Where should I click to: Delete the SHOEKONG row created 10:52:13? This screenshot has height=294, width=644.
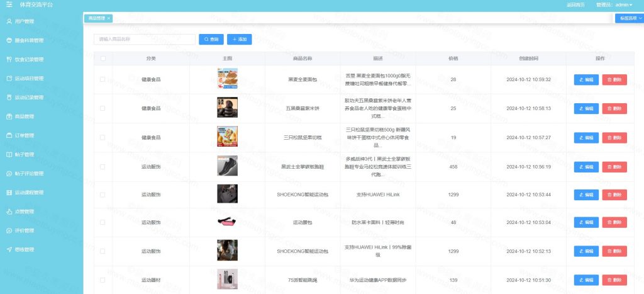614,251
